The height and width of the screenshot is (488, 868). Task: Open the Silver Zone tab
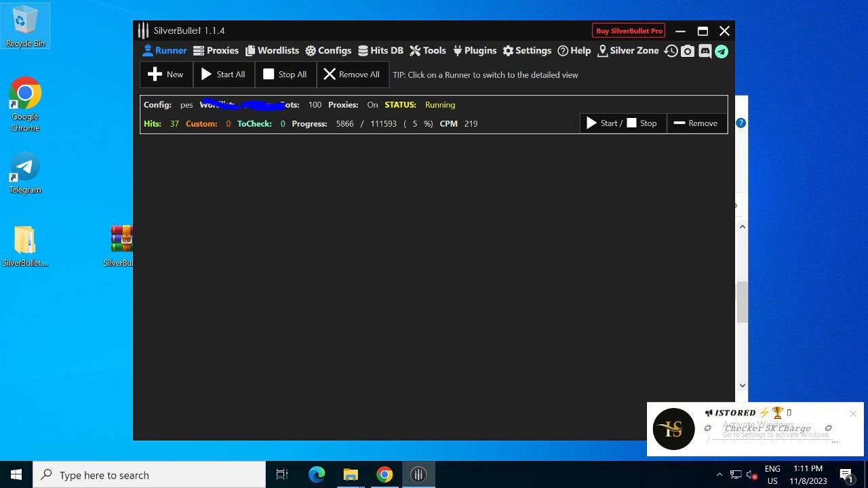click(628, 51)
